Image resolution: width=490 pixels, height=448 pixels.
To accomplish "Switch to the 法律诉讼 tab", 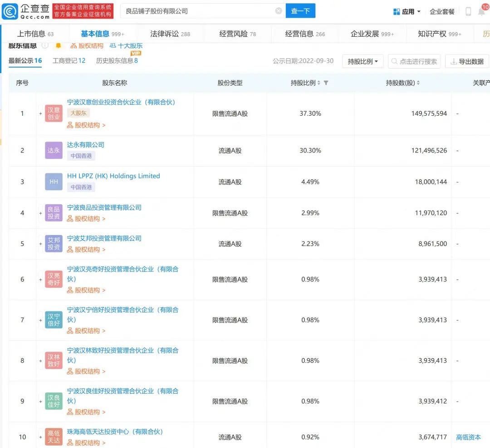I will [170, 34].
